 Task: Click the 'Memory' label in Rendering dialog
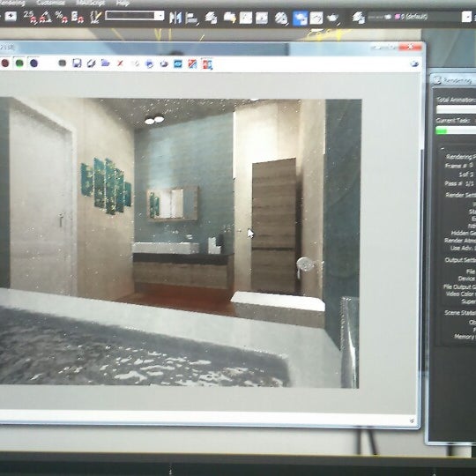coord(465,337)
